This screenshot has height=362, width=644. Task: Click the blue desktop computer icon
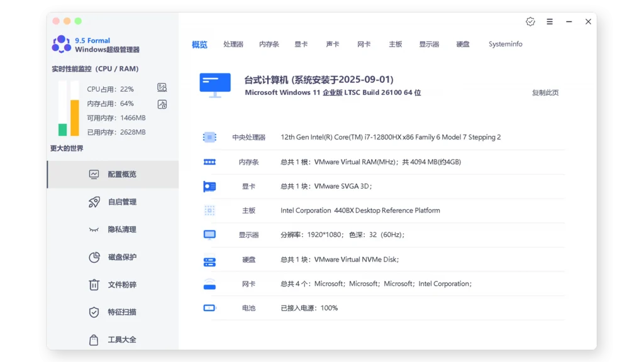coord(215,85)
